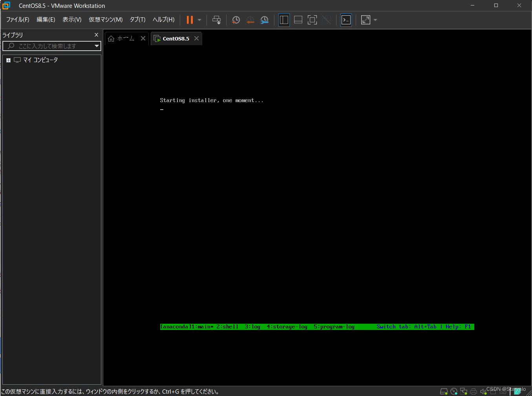Click the magnifier icon in library search
Viewport: 532px width, 396px height.
(x=11, y=46)
